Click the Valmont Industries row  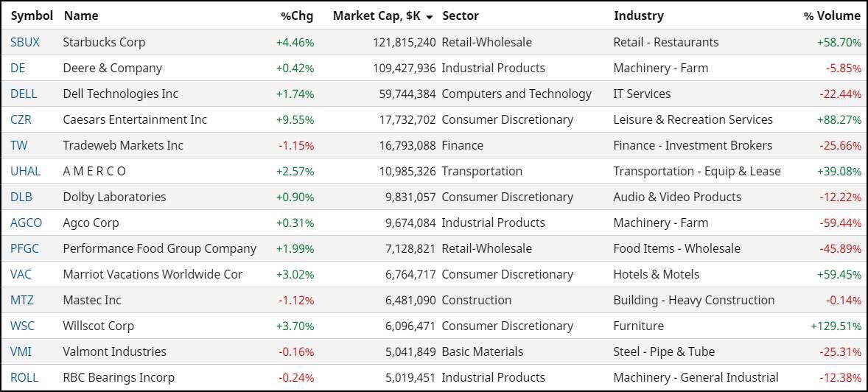tap(114, 351)
